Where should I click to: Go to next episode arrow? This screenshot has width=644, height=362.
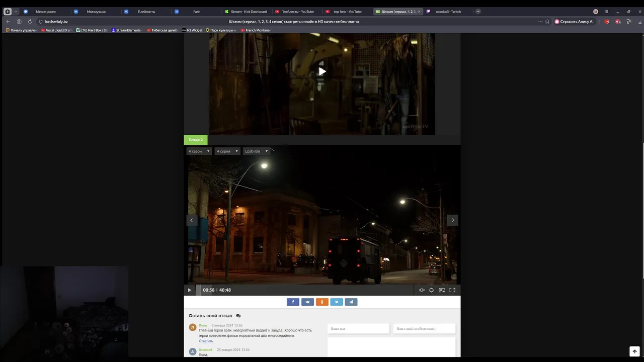click(x=452, y=220)
